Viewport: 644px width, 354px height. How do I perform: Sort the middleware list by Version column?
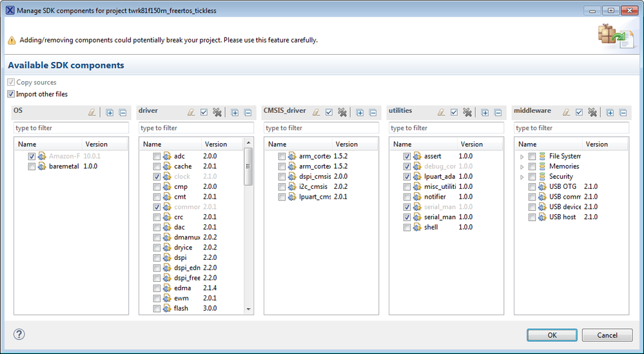605,144
